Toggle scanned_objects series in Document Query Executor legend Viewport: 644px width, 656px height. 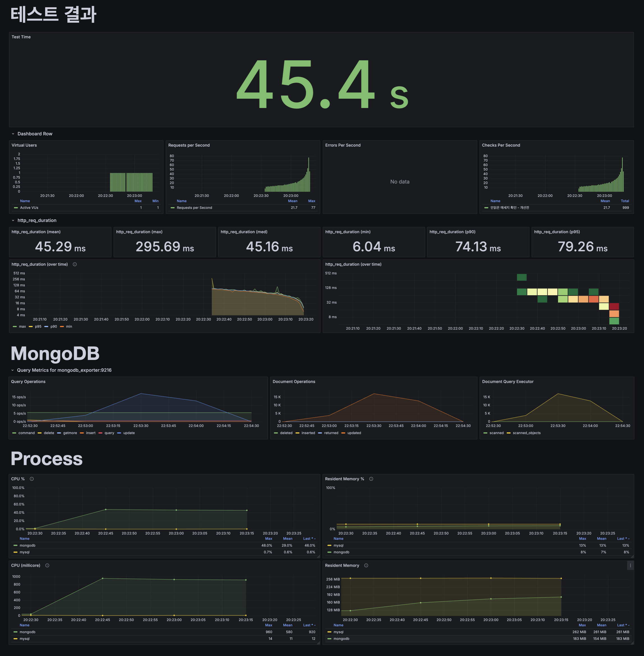tap(526, 433)
